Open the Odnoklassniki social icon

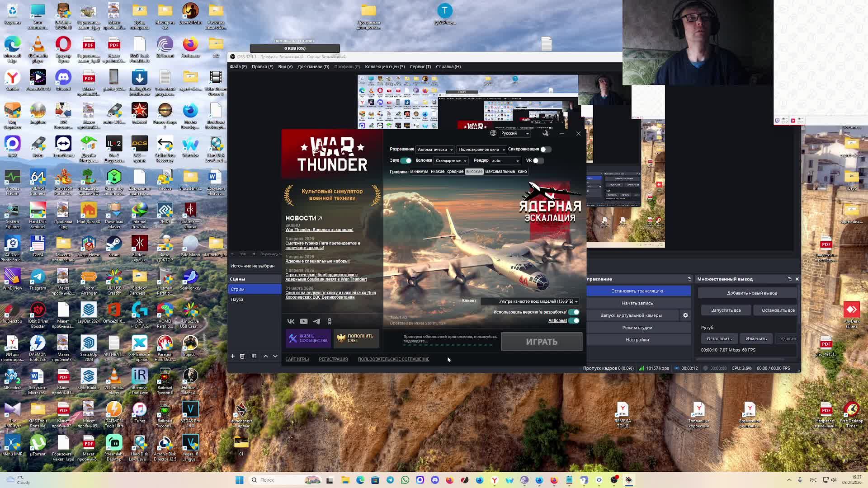click(x=330, y=321)
